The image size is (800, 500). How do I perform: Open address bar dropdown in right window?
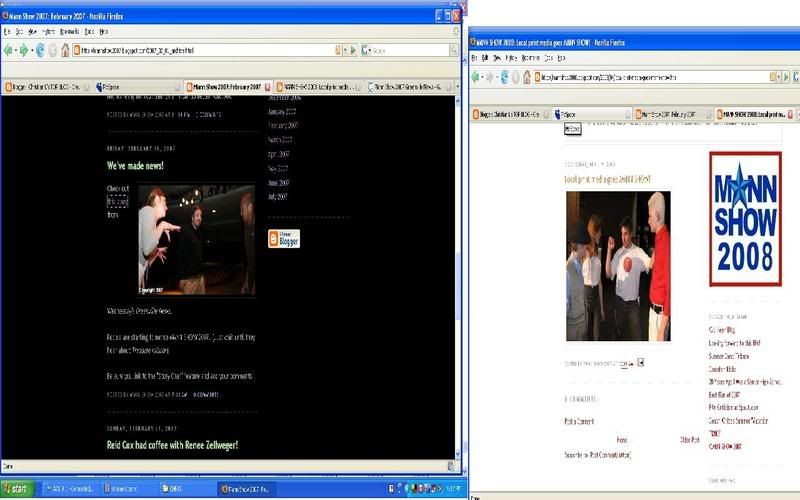(779, 77)
